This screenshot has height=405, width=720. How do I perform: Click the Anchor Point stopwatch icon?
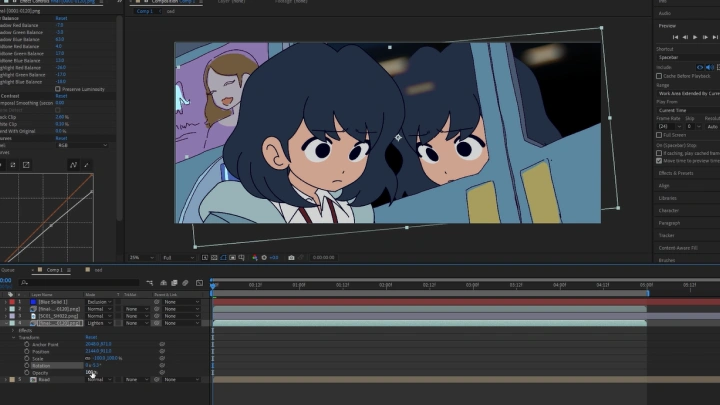[x=27, y=344]
